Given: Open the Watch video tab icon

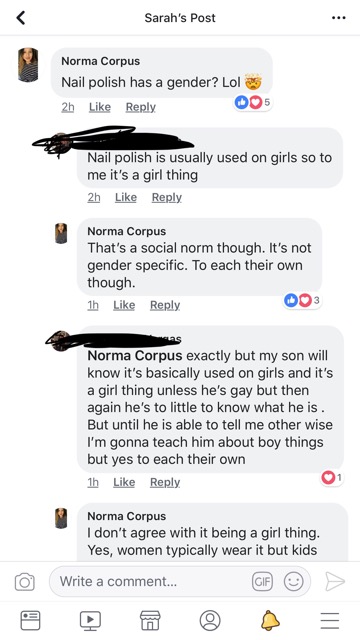Looking at the screenshot, I should coord(90,620).
